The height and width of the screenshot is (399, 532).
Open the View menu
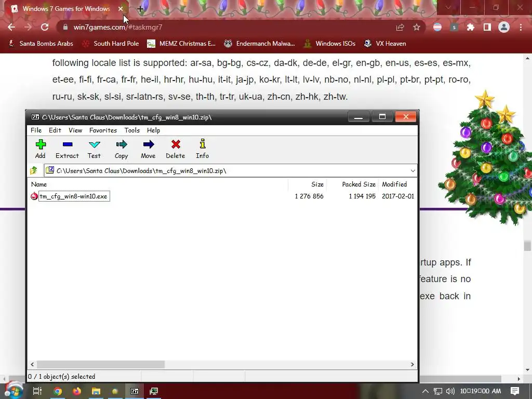75,130
